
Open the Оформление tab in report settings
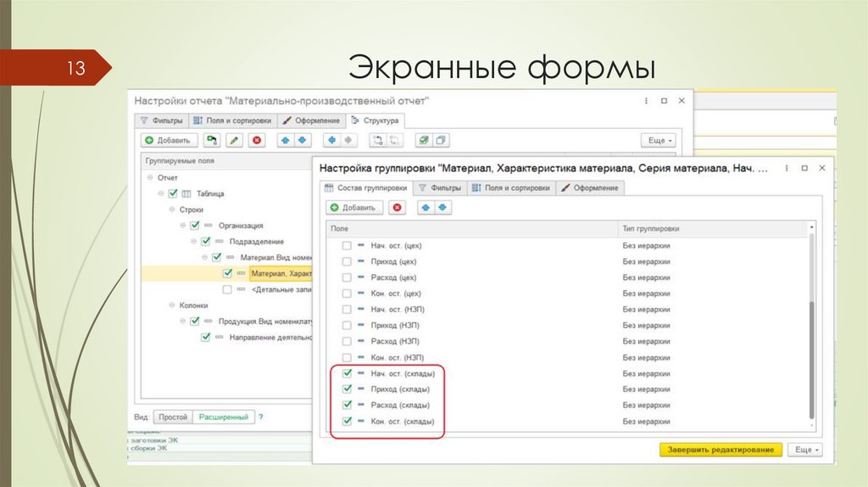click(x=310, y=120)
